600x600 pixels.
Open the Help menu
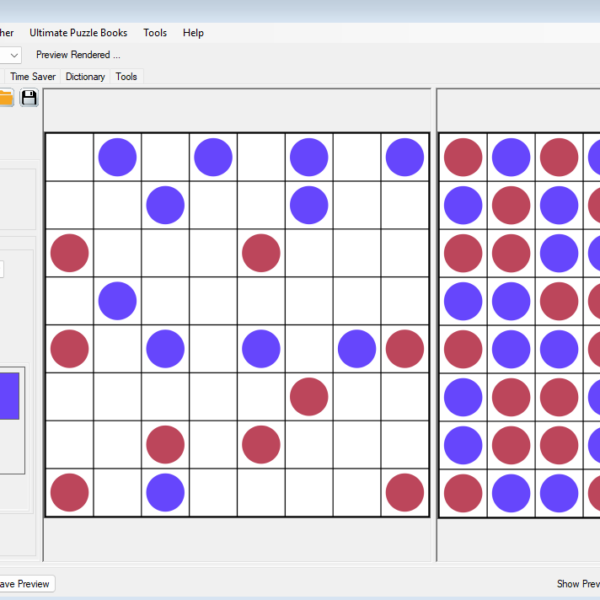[x=193, y=33]
